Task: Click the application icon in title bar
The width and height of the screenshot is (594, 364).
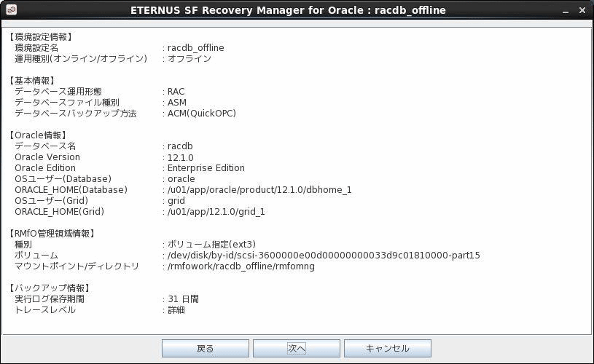Action: [12, 10]
